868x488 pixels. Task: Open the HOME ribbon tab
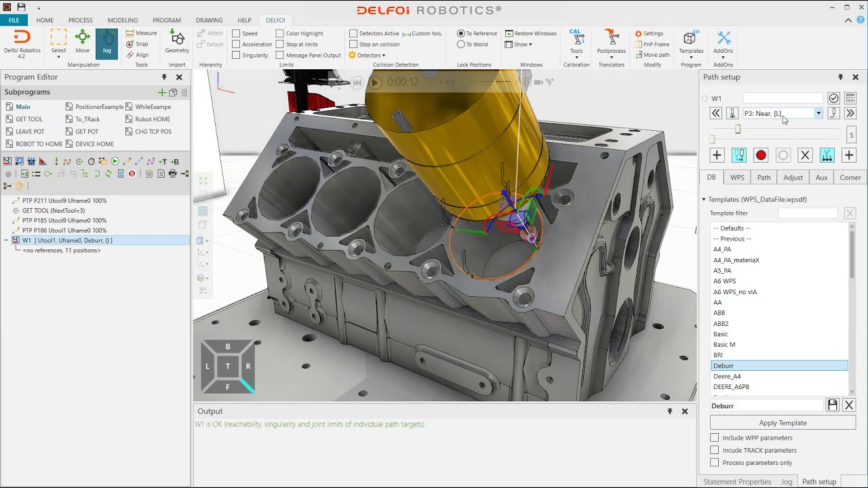(45, 20)
